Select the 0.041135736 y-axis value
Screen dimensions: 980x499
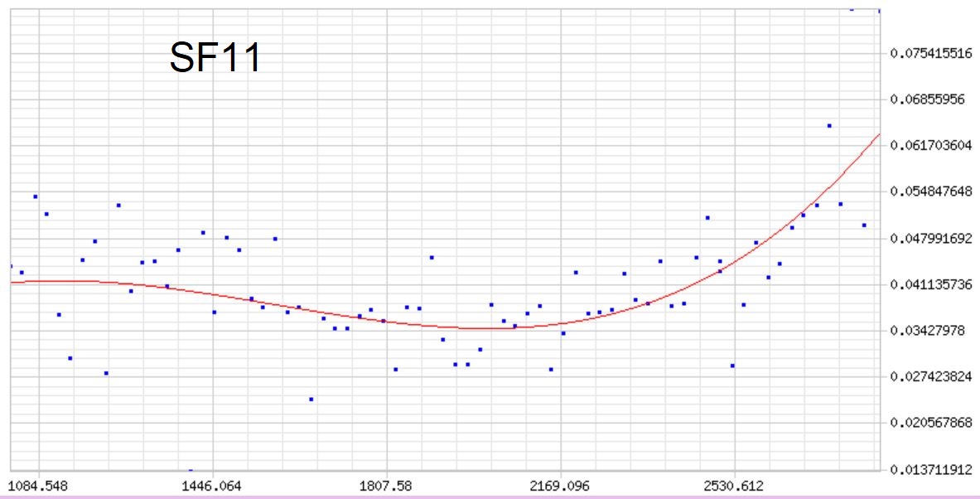930,284
